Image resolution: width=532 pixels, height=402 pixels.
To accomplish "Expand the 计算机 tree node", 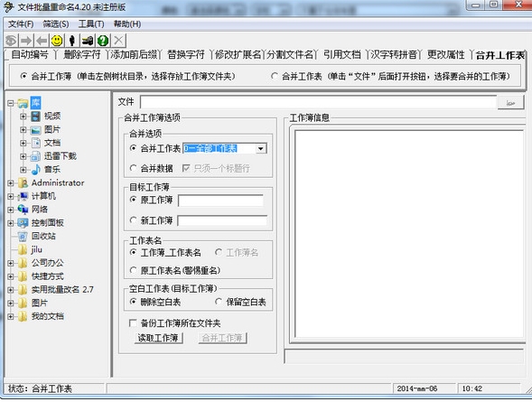I will point(11,196).
